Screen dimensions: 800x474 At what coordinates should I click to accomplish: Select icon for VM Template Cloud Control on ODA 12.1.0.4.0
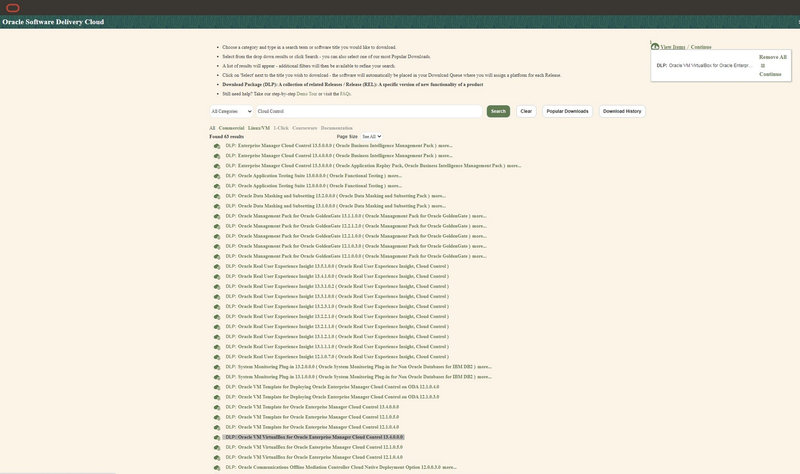click(x=217, y=387)
